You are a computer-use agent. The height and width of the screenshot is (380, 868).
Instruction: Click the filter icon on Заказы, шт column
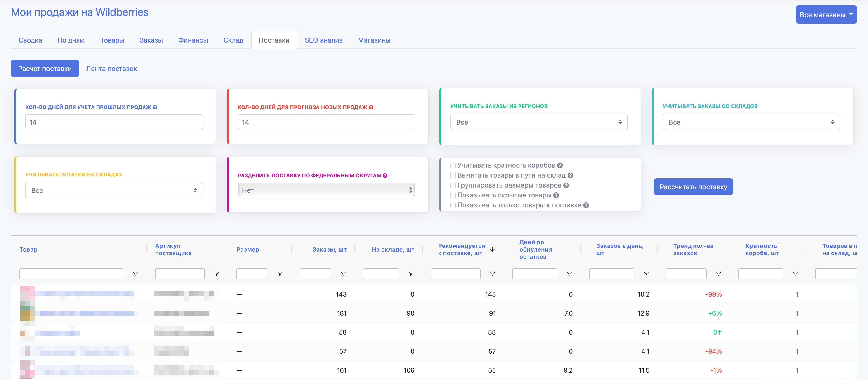343,274
